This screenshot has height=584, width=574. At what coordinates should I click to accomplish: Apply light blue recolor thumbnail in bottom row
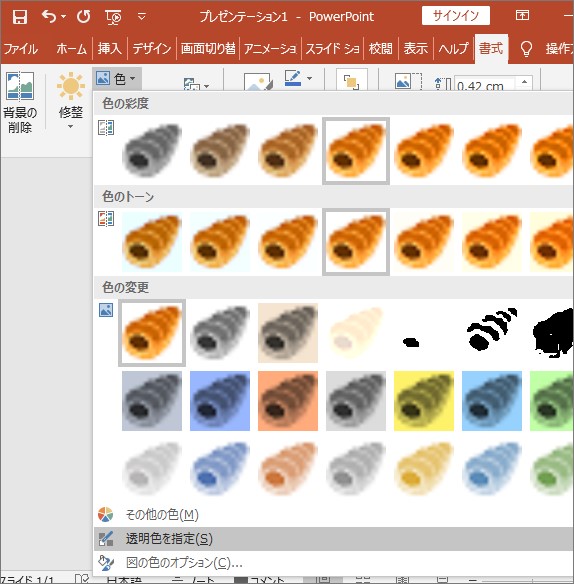point(220,469)
